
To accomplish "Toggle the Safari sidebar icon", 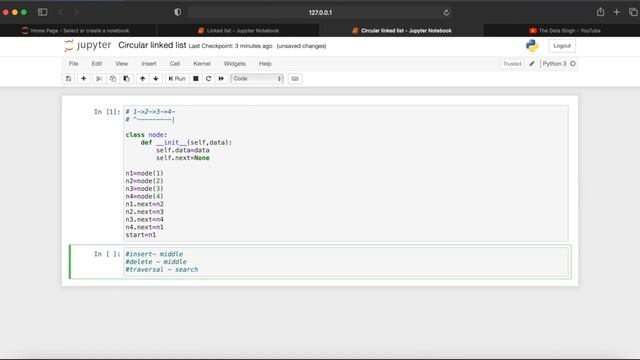I will [x=42, y=12].
